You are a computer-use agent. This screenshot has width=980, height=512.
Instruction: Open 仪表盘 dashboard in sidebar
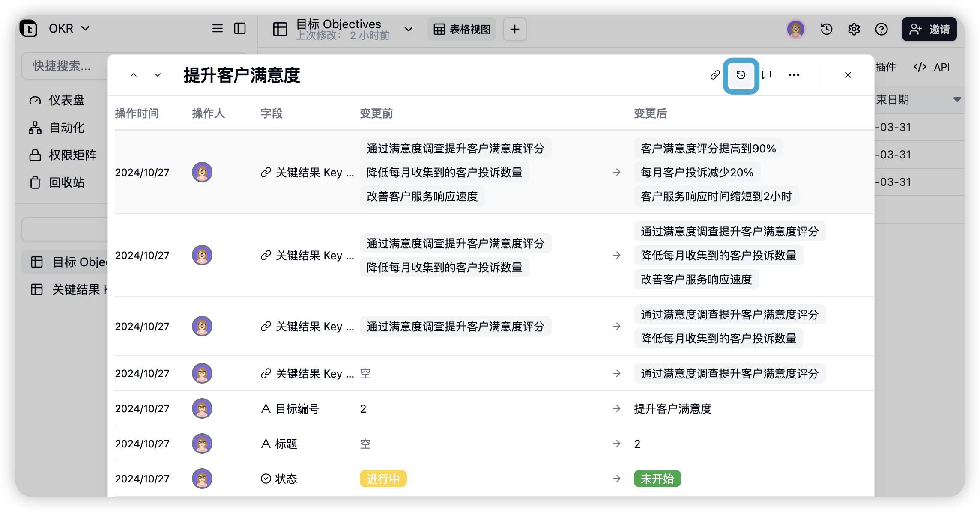(66, 100)
